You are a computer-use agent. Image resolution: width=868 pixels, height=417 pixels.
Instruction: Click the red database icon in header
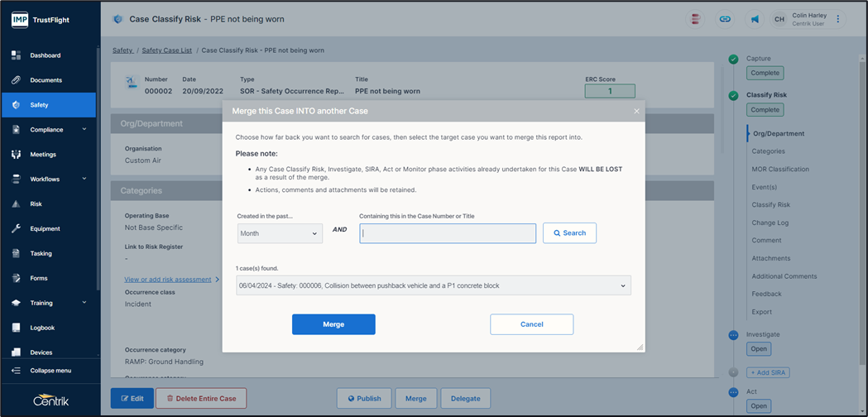point(696,19)
